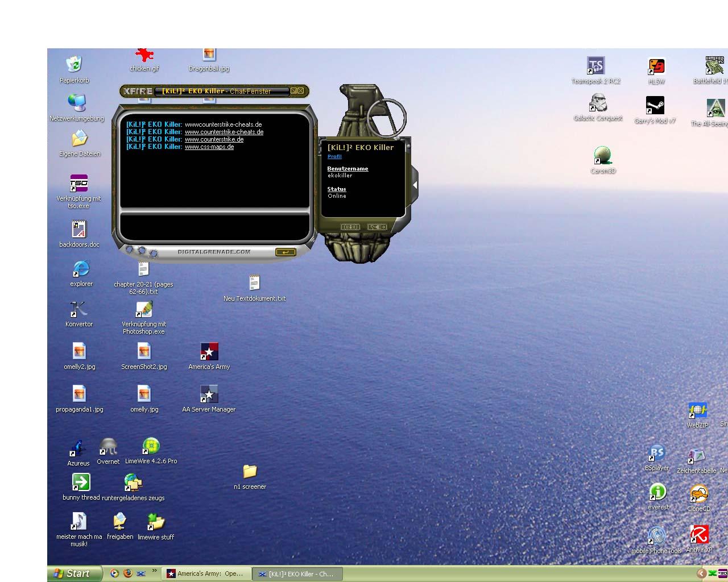
Task: Switch to America's Army taskbar button
Action: (205, 574)
